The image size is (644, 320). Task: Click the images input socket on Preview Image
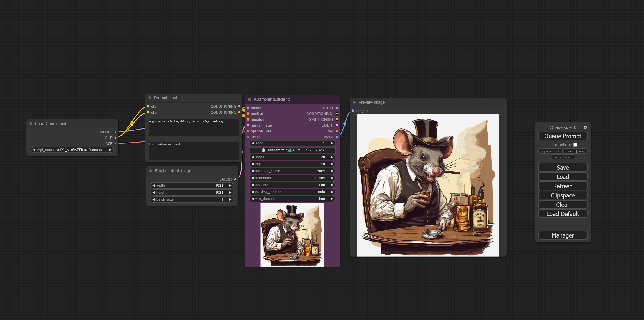[x=353, y=111]
